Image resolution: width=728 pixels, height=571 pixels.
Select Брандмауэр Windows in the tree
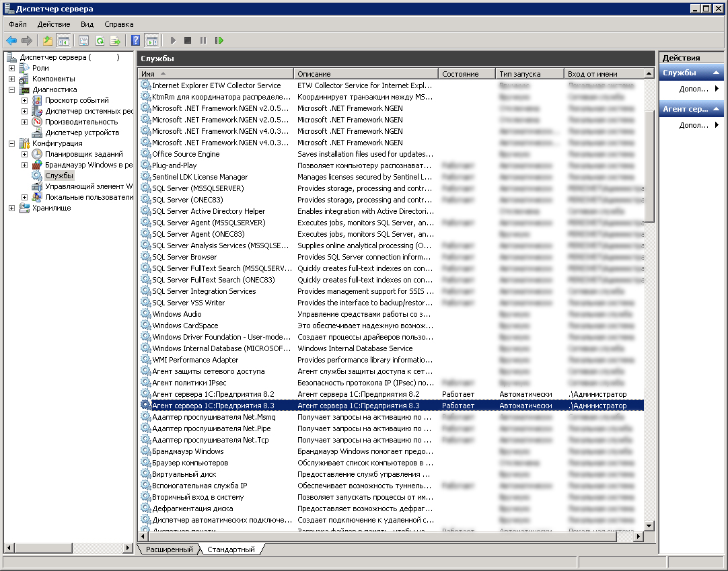(x=88, y=165)
